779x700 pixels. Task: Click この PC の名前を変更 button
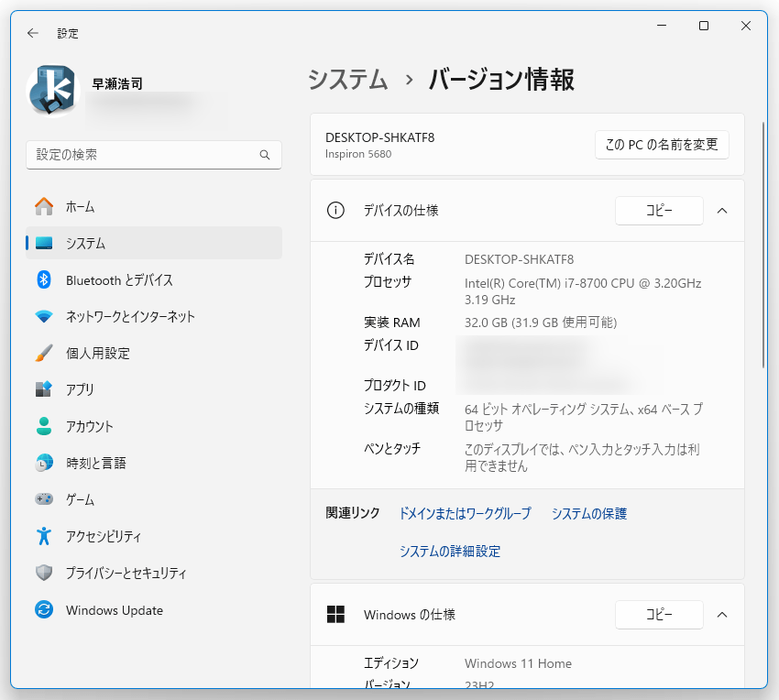coord(662,145)
